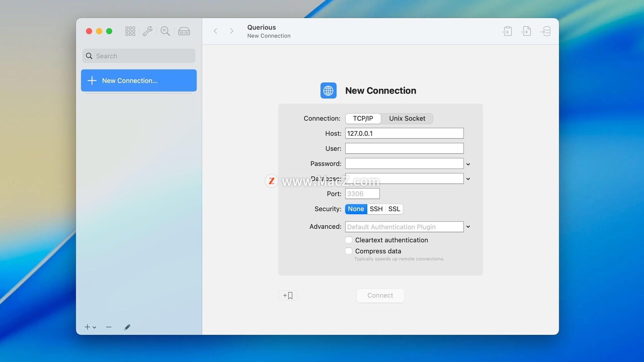
Task: Enable Compress data checkbox
Action: coord(349,251)
